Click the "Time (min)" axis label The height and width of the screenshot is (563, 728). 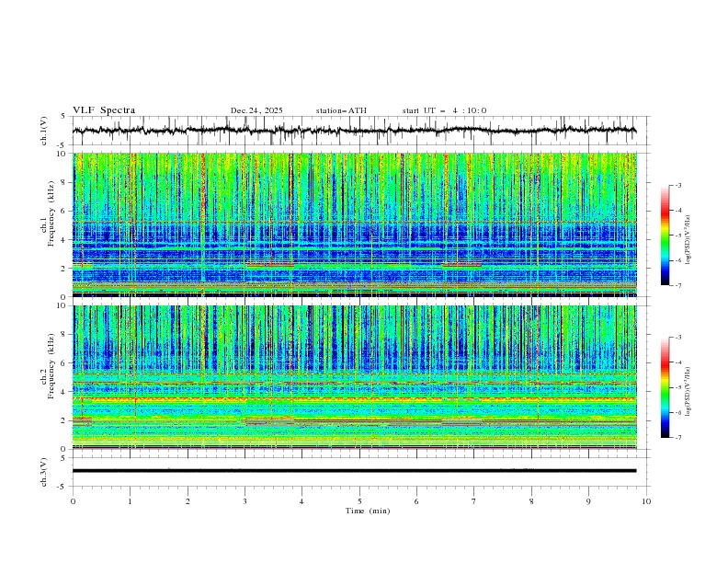click(x=368, y=511)
